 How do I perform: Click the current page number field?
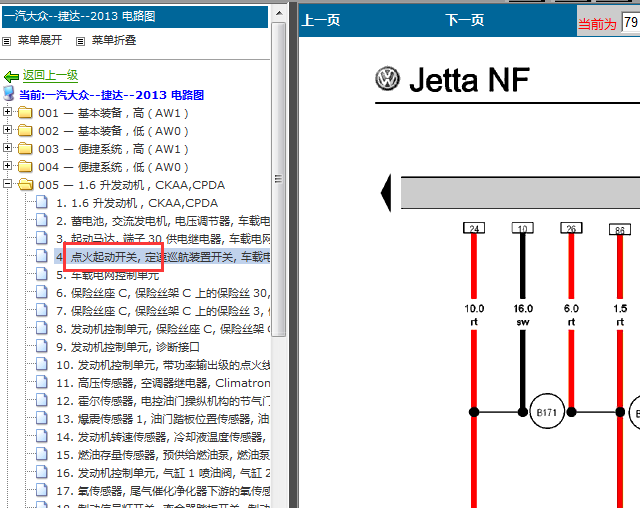631,22
